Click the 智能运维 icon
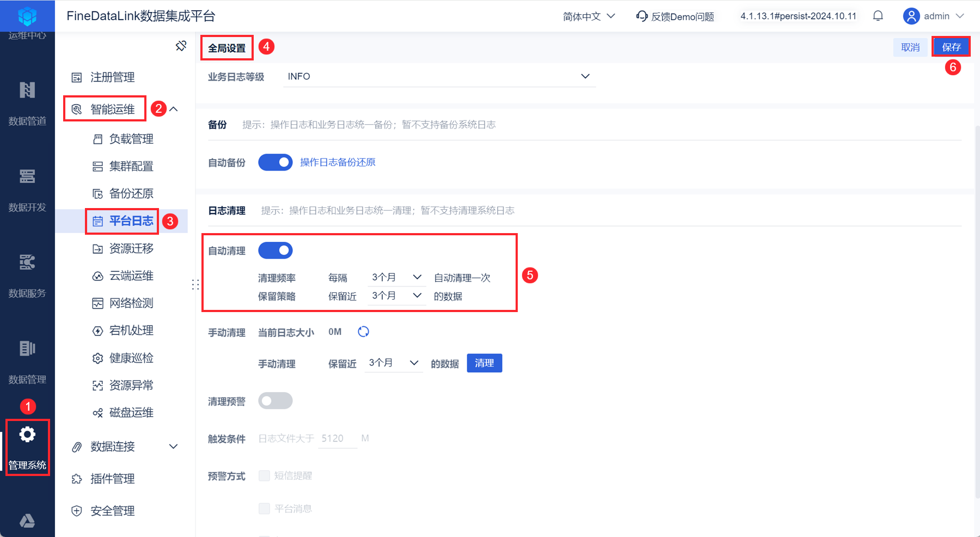The height and width of the screenshot is (537, 980). pyautogui.click(x=77, y=109)
